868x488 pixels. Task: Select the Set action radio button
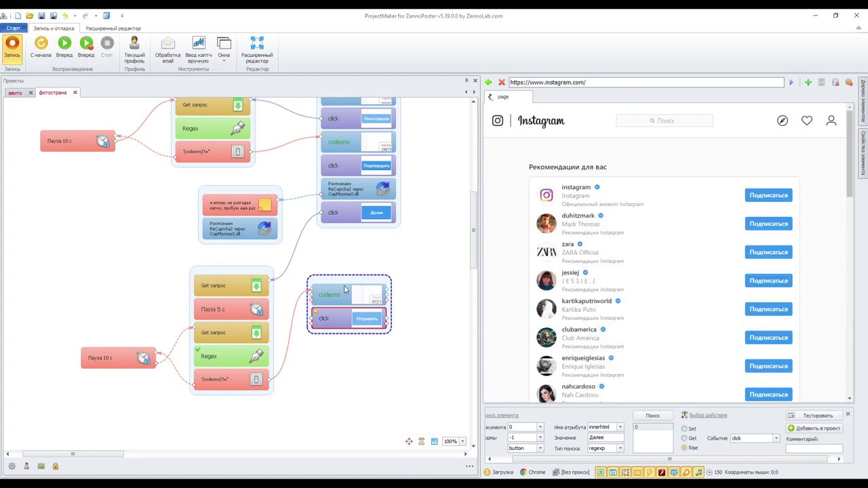[x=684, y=428]
